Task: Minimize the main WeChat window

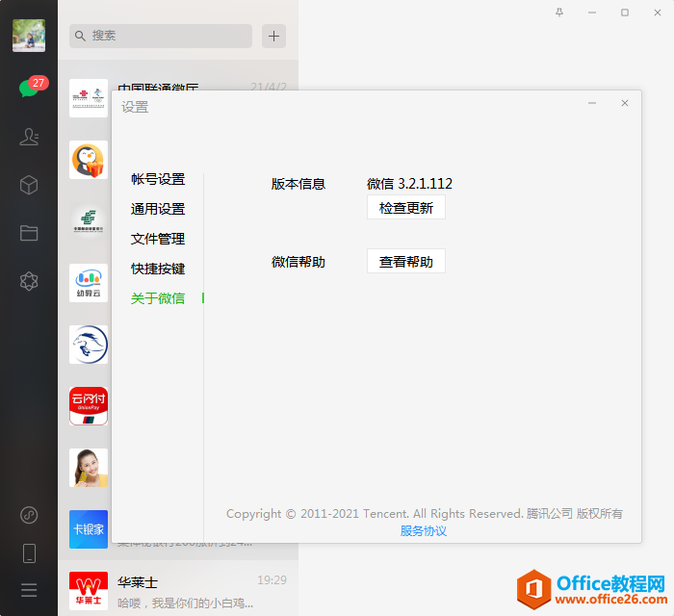Action: point(592,13)
